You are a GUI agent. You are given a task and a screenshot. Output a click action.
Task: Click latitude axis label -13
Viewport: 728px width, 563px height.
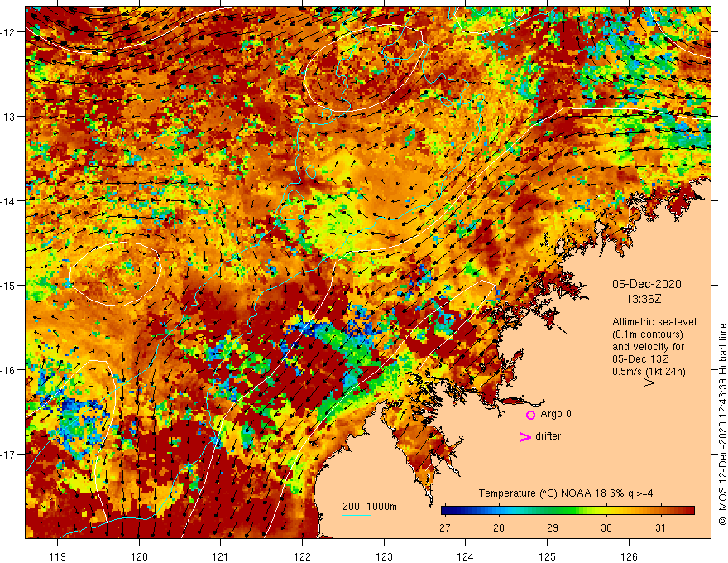[x=9, y=117]
